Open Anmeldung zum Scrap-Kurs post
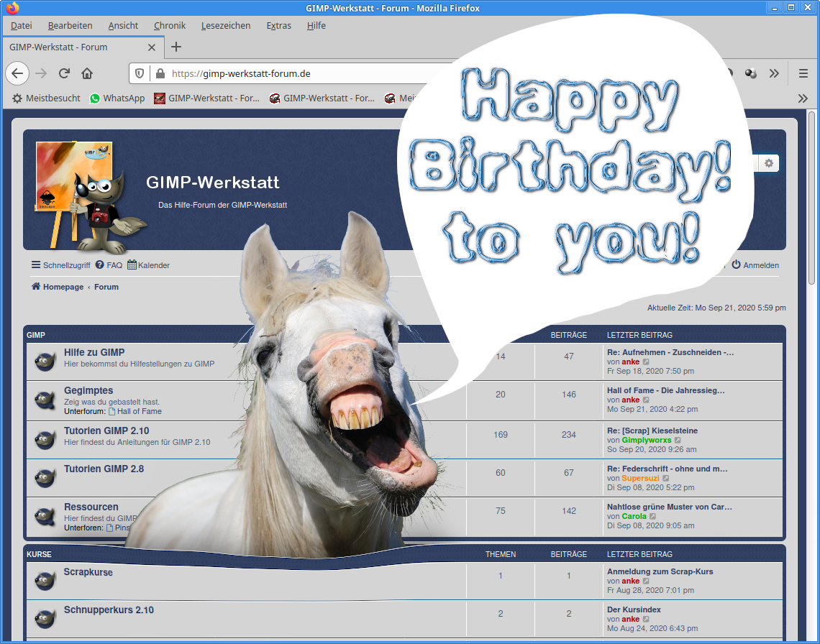 click(x=660, y=572)
